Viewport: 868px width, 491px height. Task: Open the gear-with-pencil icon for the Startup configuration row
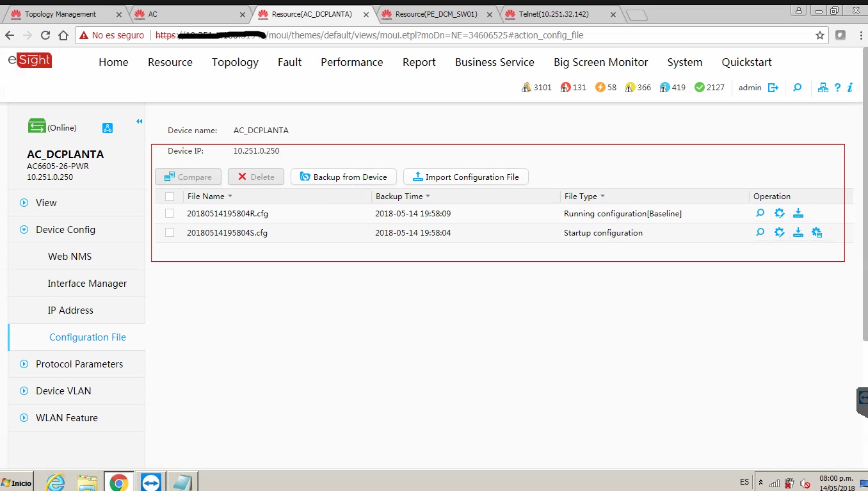(780, 232)
